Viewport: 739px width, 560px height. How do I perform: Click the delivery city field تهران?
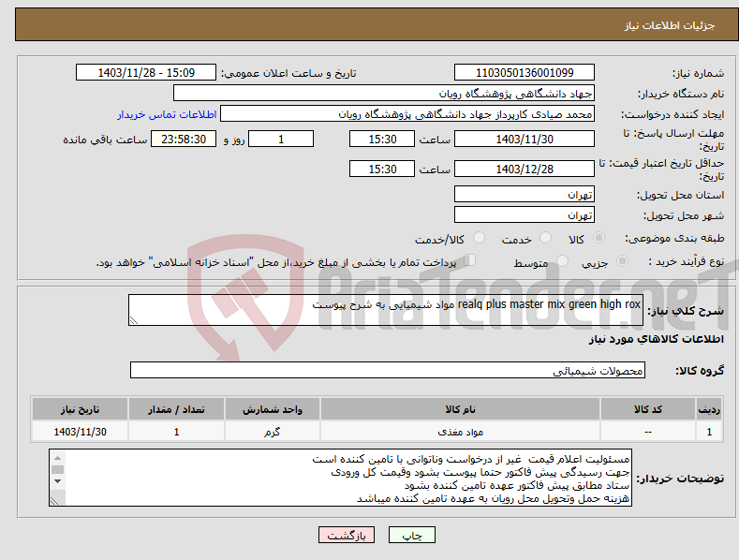[x=525, y=215]
